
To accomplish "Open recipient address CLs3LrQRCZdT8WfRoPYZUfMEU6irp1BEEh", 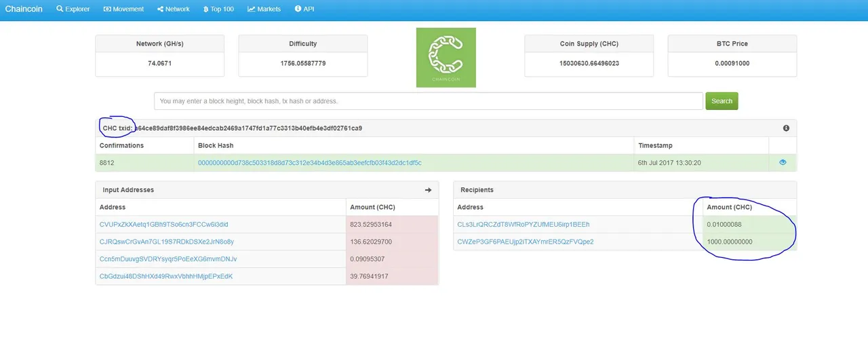I will (524, 224).
